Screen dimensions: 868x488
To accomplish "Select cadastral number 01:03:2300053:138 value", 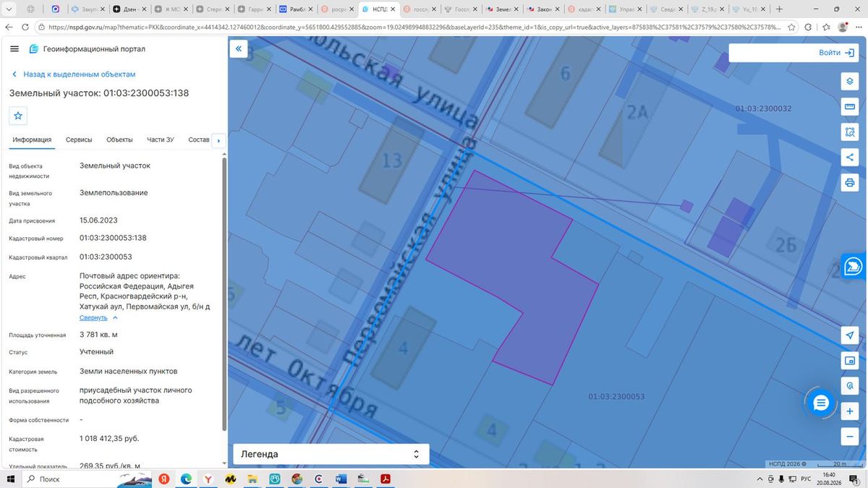I will click(113, 238).
